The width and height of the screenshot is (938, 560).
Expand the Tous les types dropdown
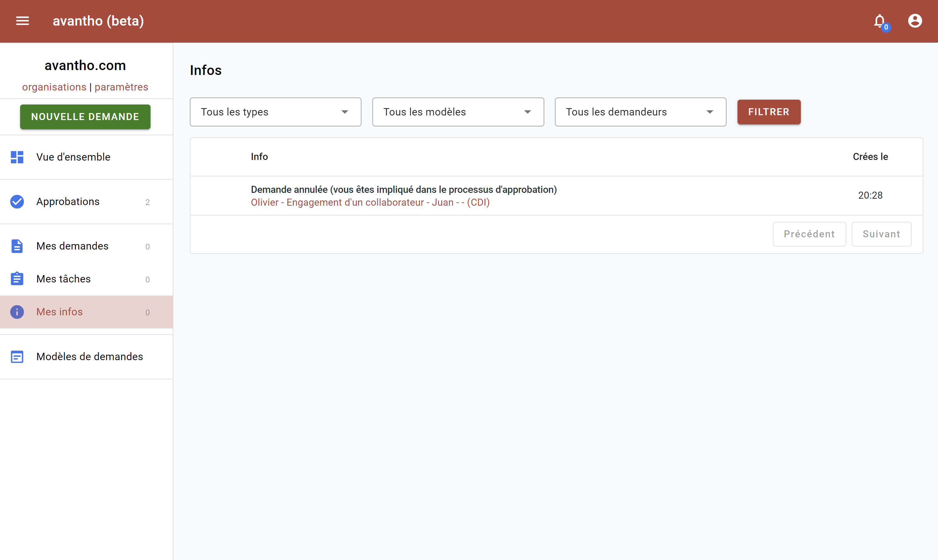(275, 112)
